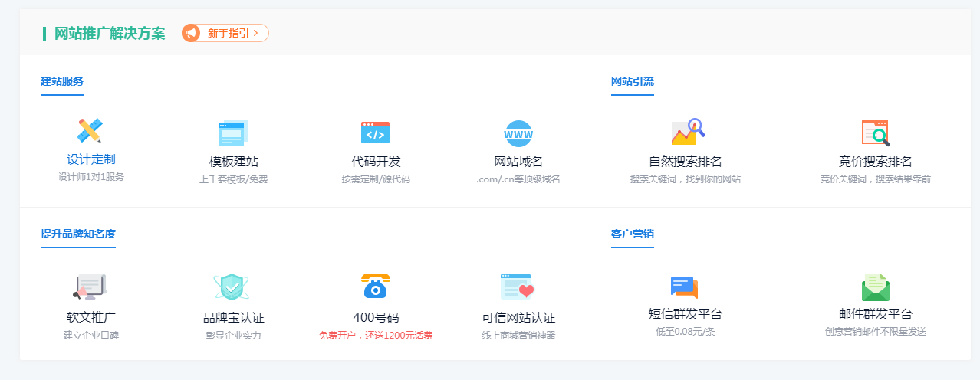This screenshot has height=380, width=980.
Task: Click the 网站域名 WWW globe icon
Action: point(518,133)
